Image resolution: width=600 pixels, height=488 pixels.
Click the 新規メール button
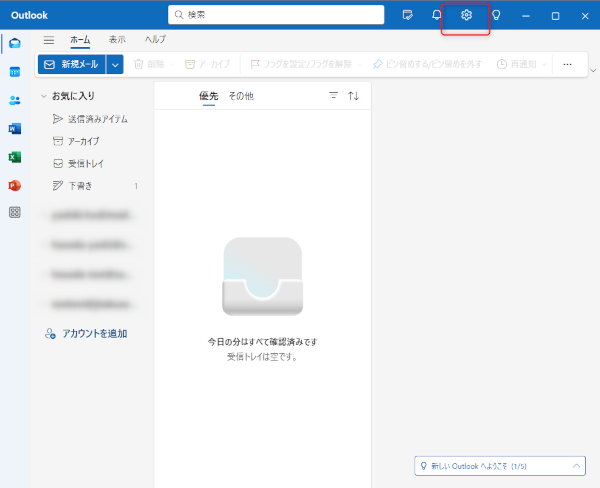[x=70, y=64]
